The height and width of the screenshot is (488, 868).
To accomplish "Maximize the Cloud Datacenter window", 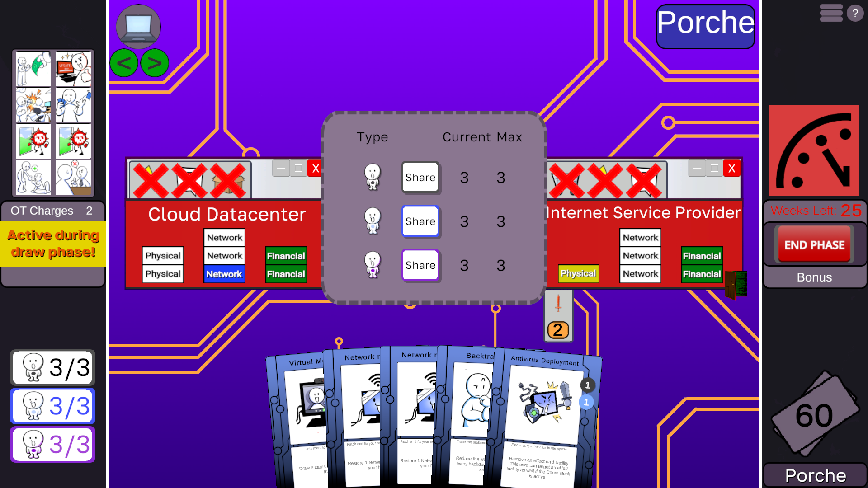I will [x=298, y=169].
